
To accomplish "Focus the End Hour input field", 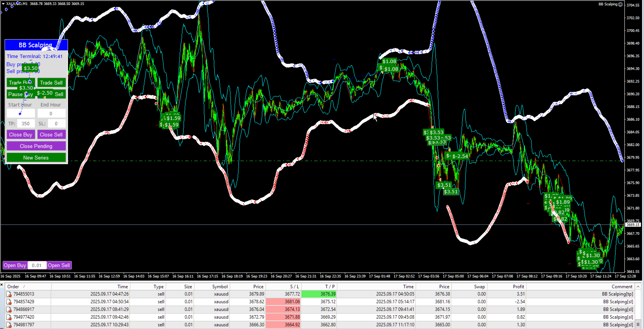I will click(51, 113).
